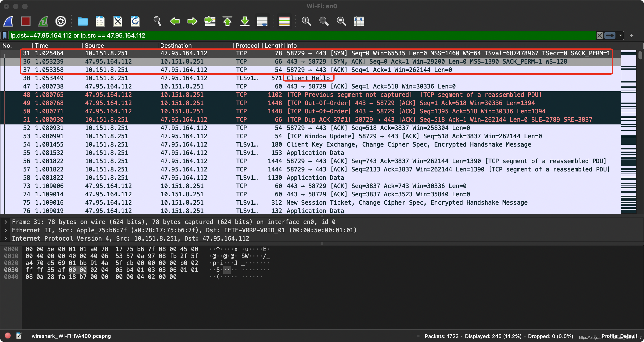Open capture options gear

pos(61,21)
